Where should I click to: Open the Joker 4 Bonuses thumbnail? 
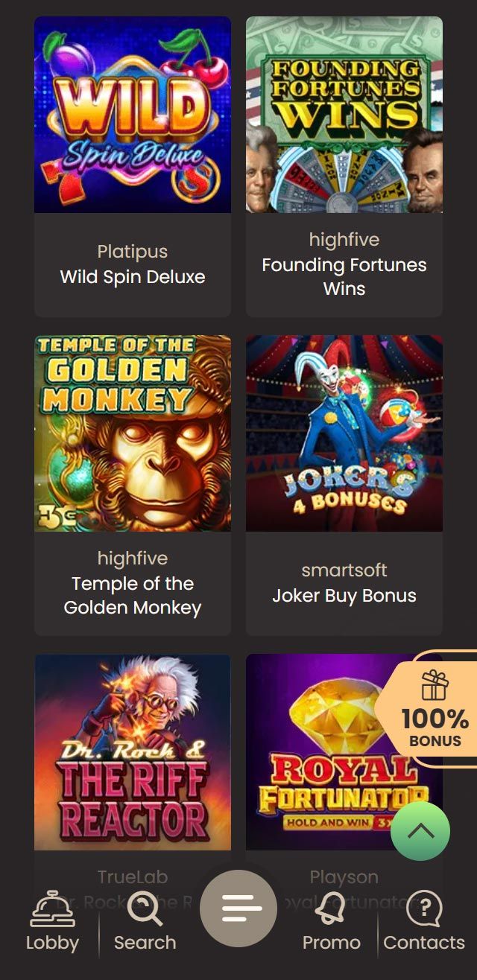coord(344,433)
